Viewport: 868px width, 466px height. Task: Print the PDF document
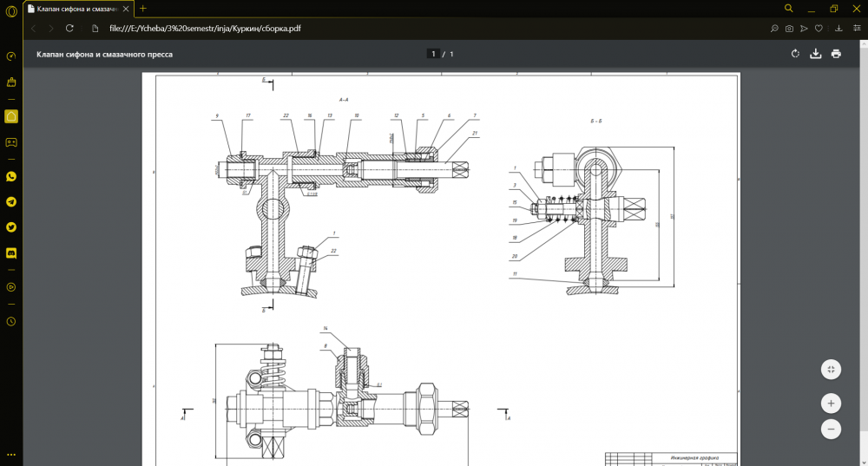click(x=836, y=54)
